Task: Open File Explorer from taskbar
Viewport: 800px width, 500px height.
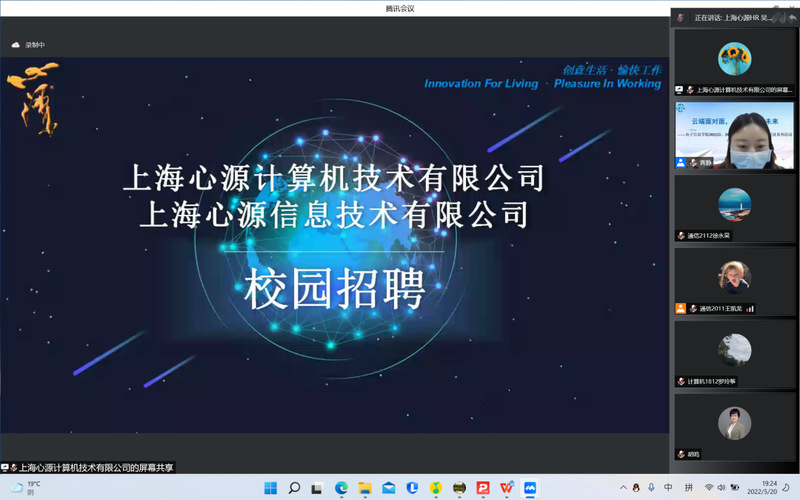Action: coord(365,488)
